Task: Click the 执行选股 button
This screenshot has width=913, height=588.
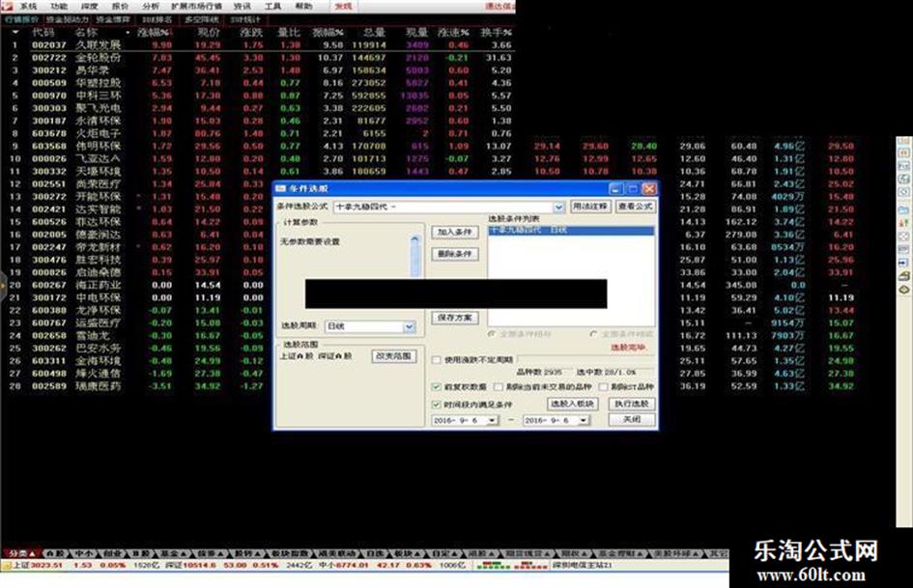Action: [x=632, y=404]
